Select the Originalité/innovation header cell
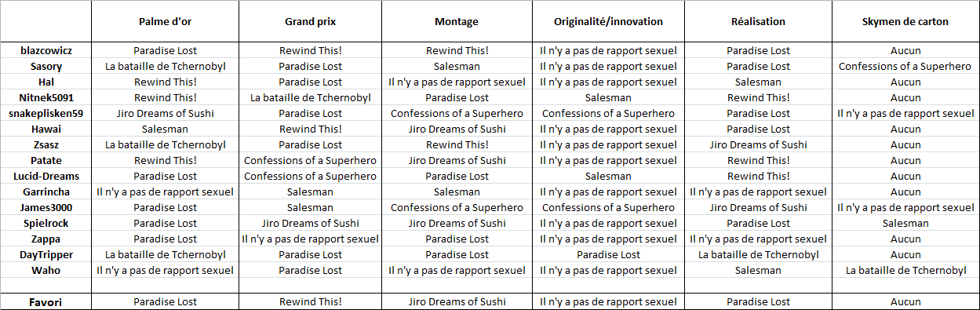Viewport: 980px width, 310px height. pos(608,21)
